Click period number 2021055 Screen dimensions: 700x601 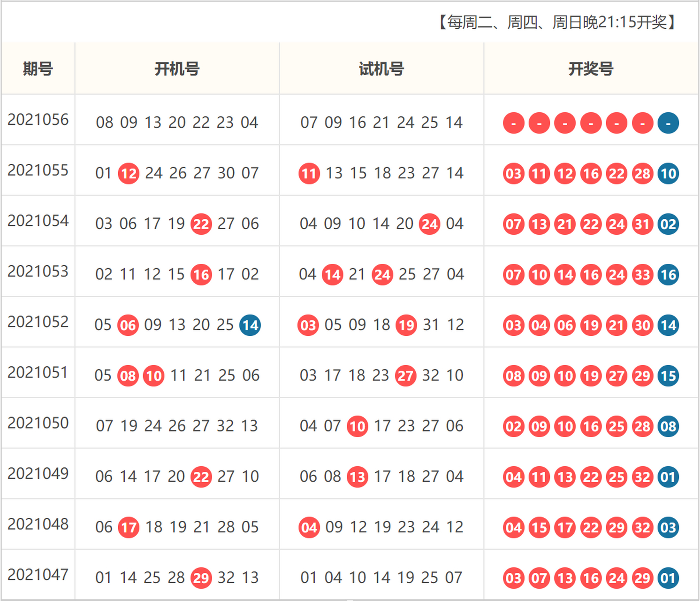tap(38, 170)
